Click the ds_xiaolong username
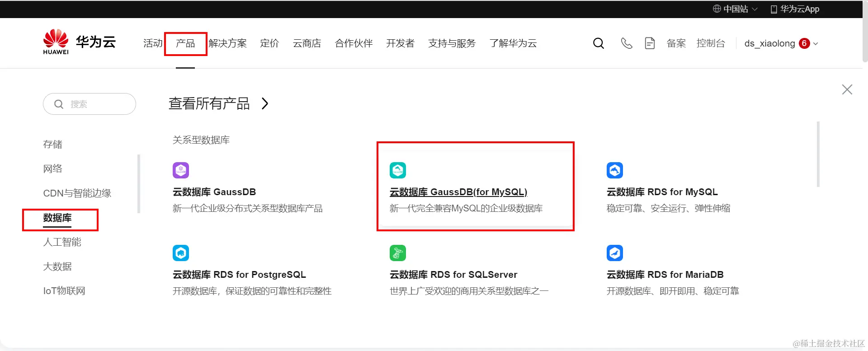This screenshot has height=351, width=868. (769, 43)
